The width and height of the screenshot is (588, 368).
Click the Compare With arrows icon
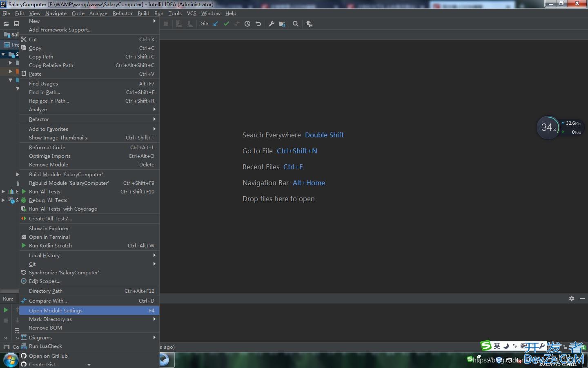tap(24, 301)
